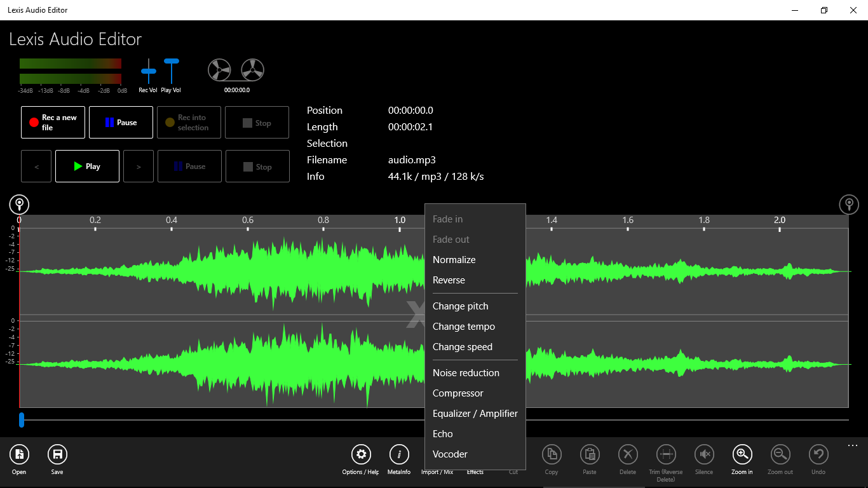Screen dimensions: 868x488
Task: Open Options / Help gear icon
Action: pyautogui.click(x=361, y=454)
